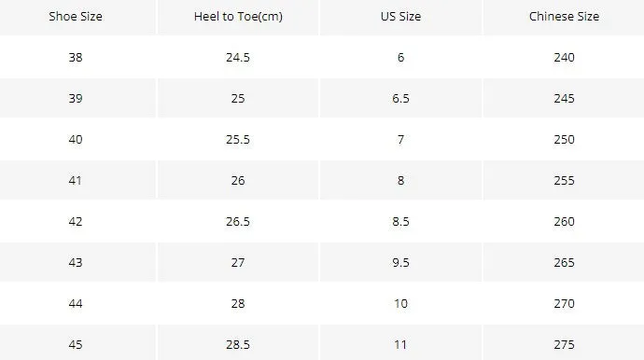Select shoe size 41 cell
644x360 pixels.
(x=76, y=180)
